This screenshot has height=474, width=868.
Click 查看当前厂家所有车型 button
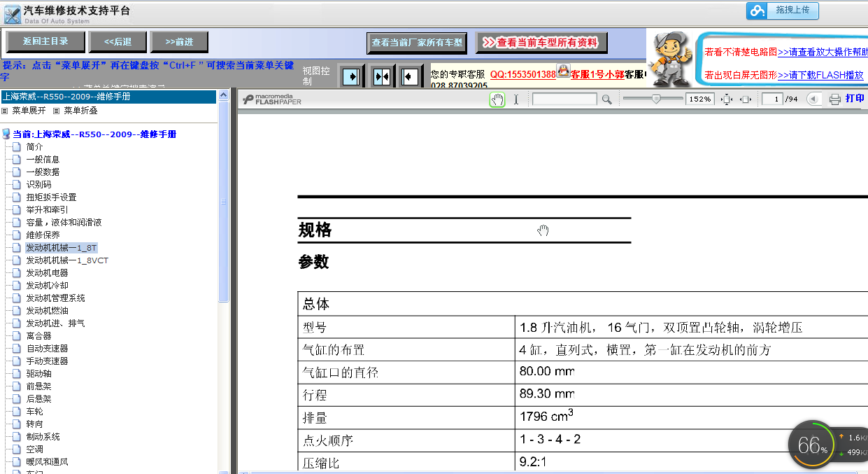[x=418, y=43]
